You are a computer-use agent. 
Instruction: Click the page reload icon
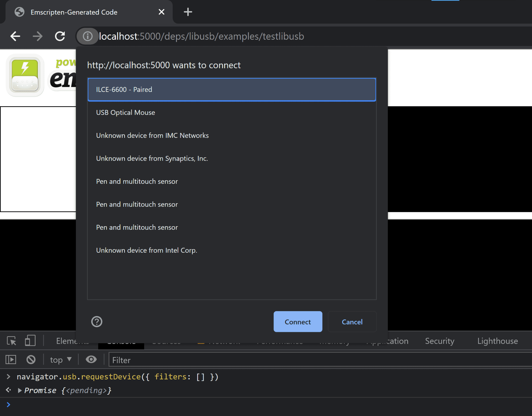(61, 36)
